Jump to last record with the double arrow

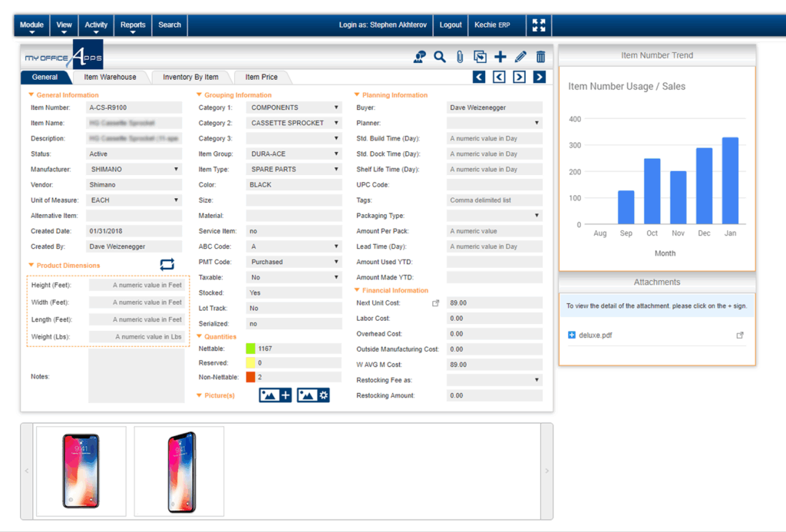[x=538, y=77]
